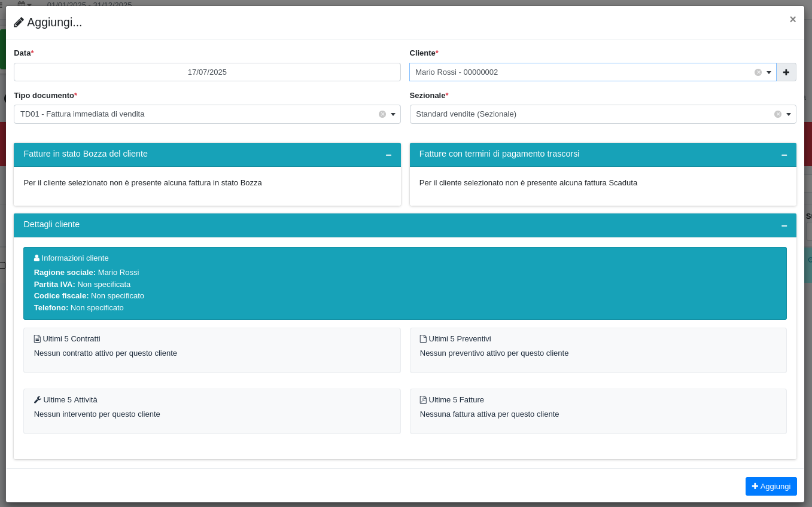
Task: Clear the Cliente selection with x icon
Action: coord(758,72)
